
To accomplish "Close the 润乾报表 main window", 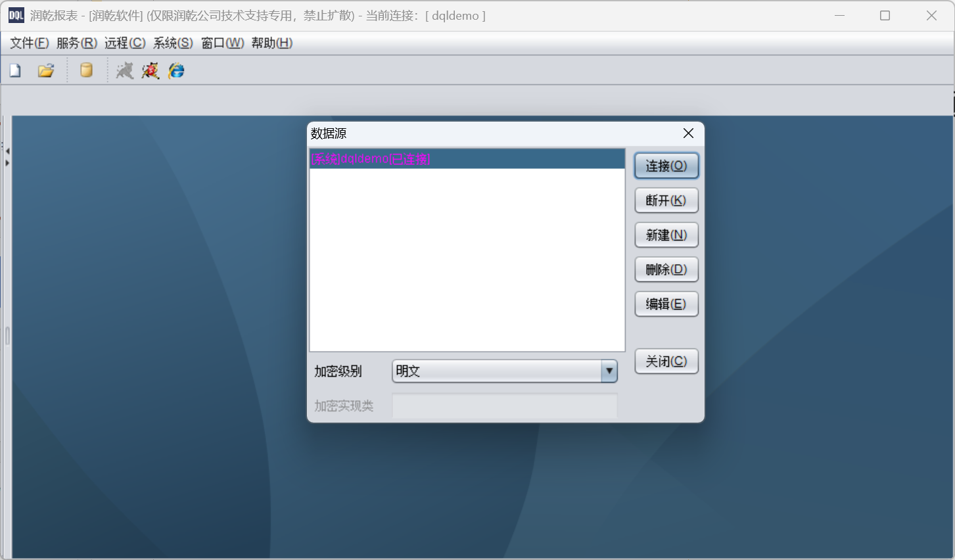I will pos(931,15).
